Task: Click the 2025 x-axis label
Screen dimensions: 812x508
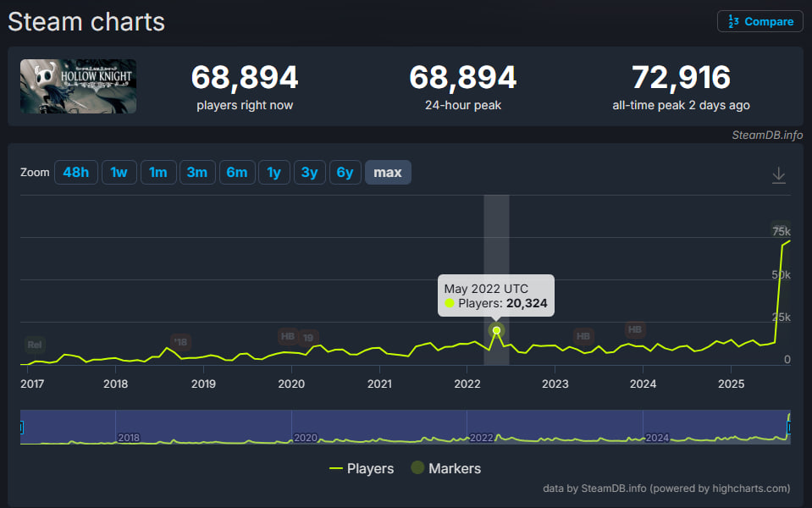Action: point(732,384)
